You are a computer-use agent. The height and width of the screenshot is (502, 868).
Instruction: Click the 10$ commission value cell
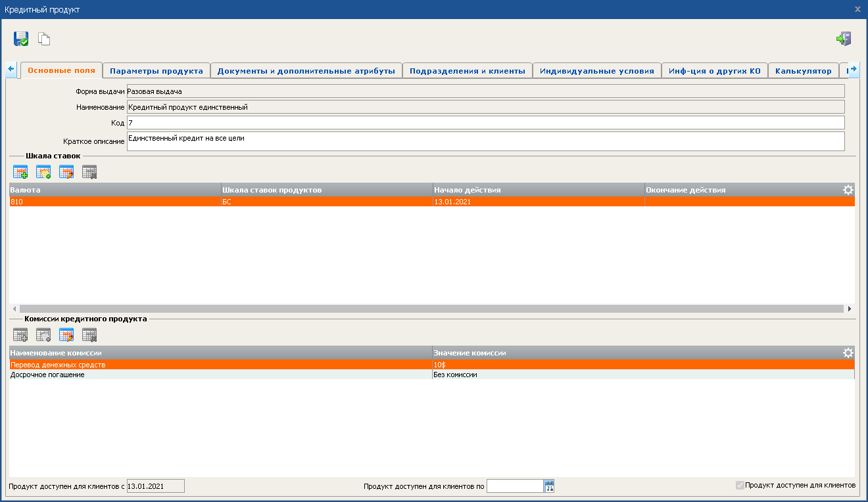click(643, 365)
